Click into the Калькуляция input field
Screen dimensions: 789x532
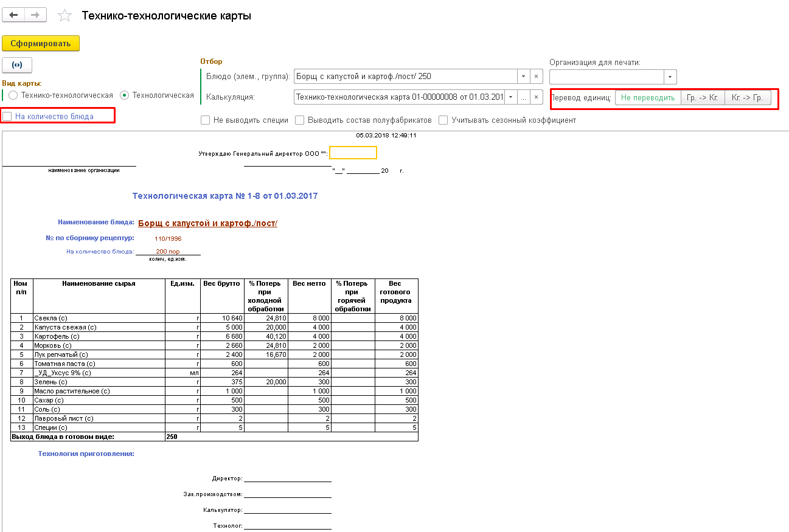tap(398, 97)
